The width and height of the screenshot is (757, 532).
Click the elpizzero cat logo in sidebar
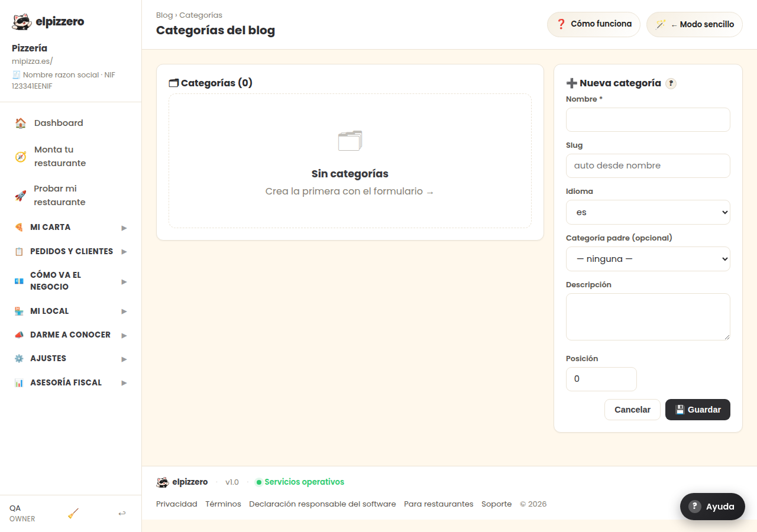[22, 22]
